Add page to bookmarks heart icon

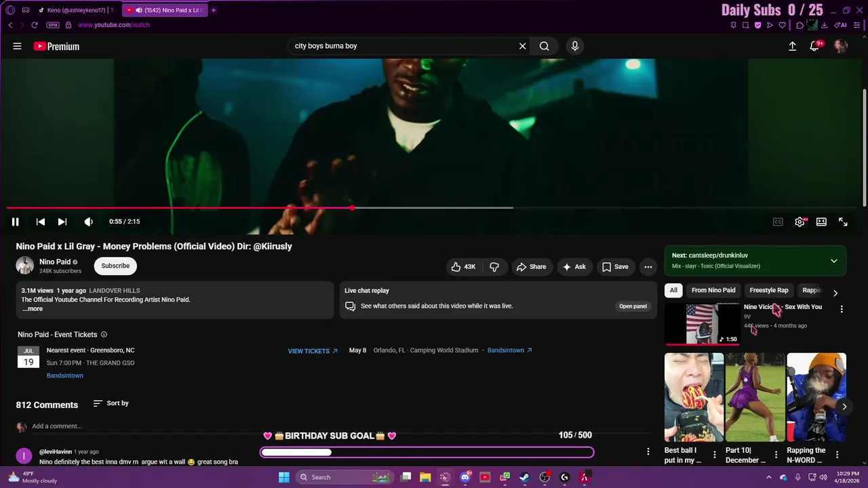click(782, 25)
